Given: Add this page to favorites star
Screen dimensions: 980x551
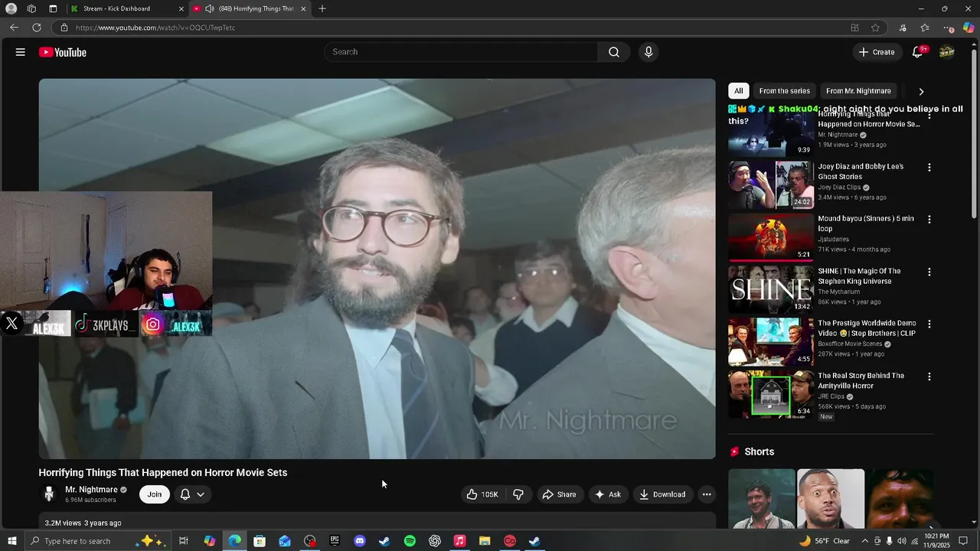Looking at the screenshot, I should click(x=875, y=28).
